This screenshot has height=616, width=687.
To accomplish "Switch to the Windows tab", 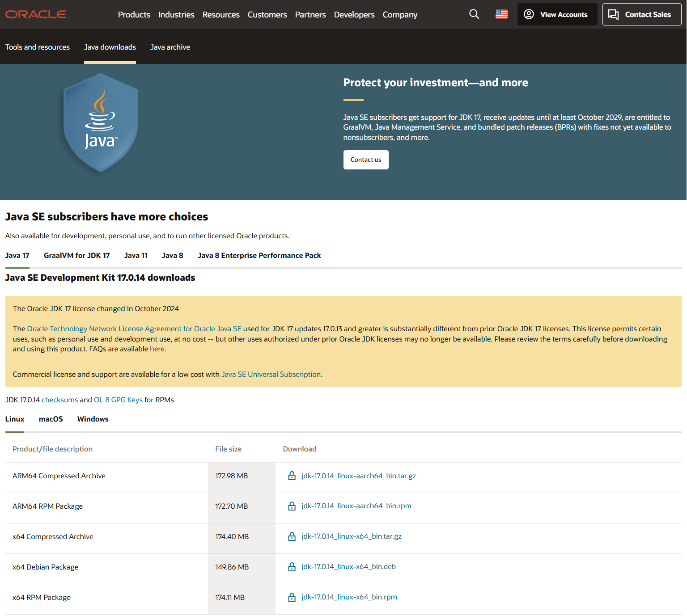I will tap(93, 419).
